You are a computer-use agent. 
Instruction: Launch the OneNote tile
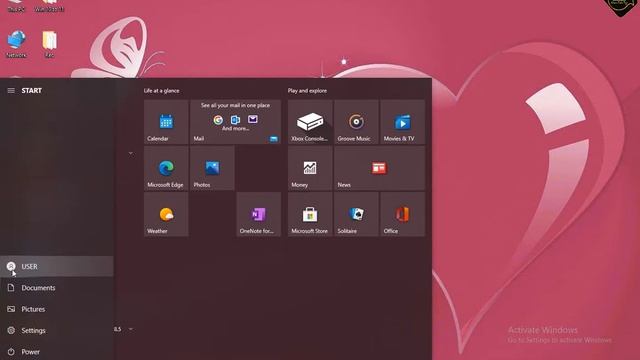[258, 214]
